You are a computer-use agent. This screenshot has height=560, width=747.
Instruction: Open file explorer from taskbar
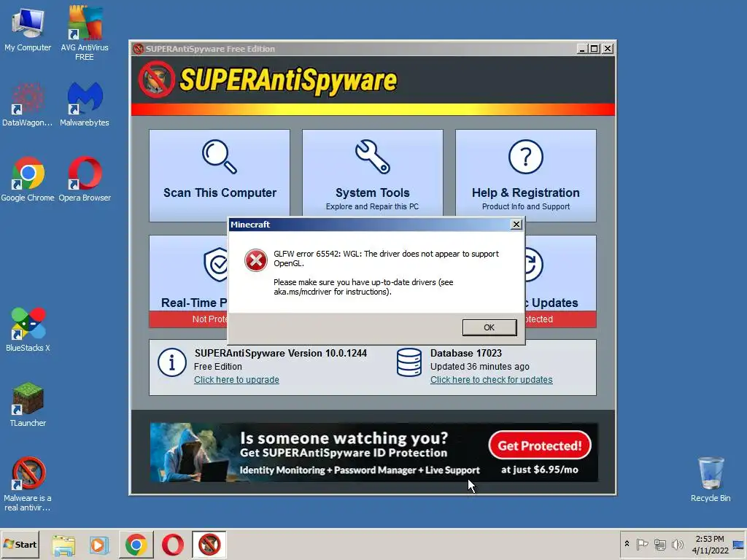point(64,545)
